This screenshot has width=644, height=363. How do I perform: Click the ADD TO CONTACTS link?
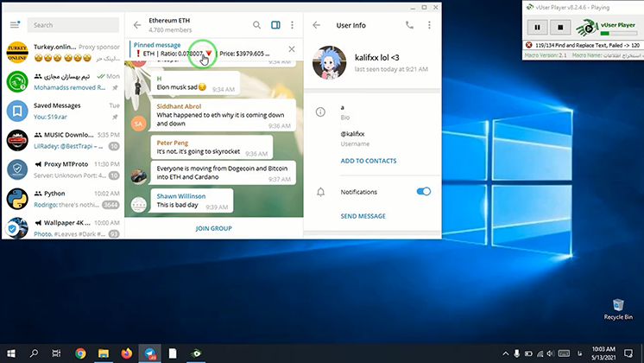coord(369,161)
